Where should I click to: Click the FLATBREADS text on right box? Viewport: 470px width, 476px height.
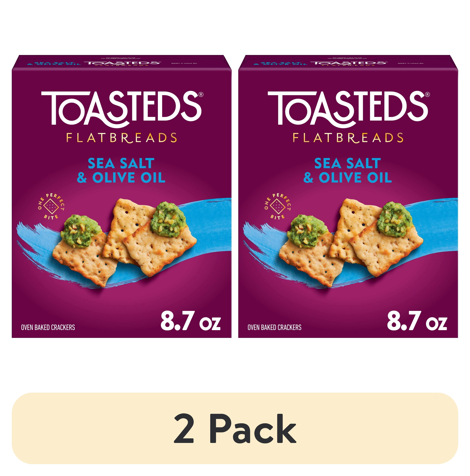click(x=348, y=138)
